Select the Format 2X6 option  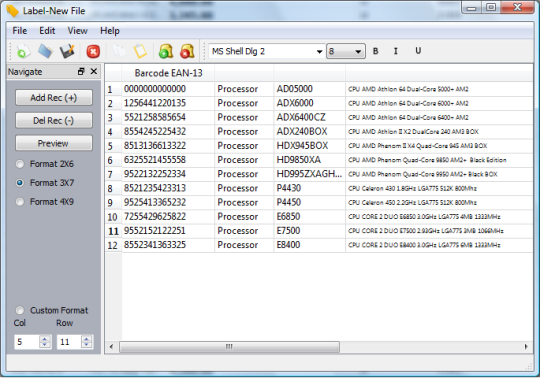(45, 164)
